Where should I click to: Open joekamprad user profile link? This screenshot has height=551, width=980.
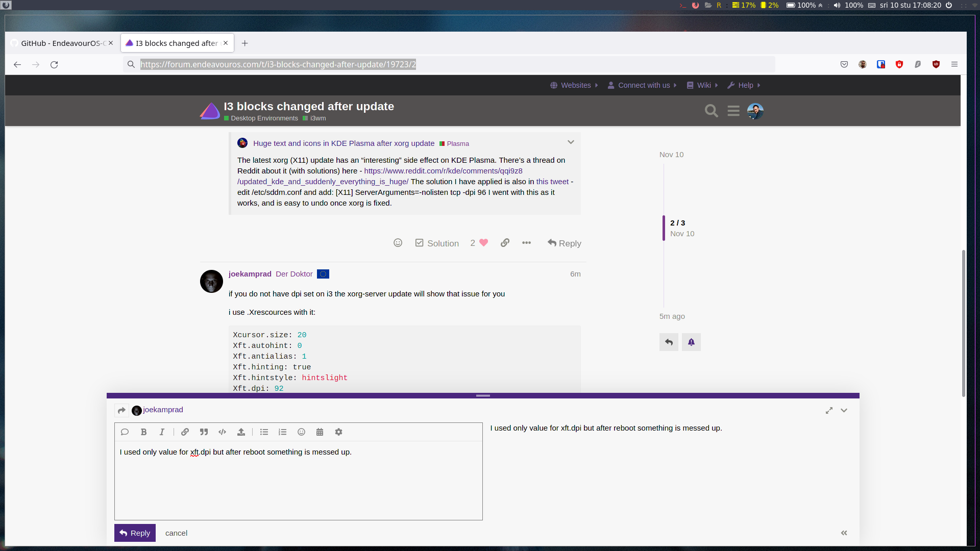pyautogui.click(x=250, y=274)
